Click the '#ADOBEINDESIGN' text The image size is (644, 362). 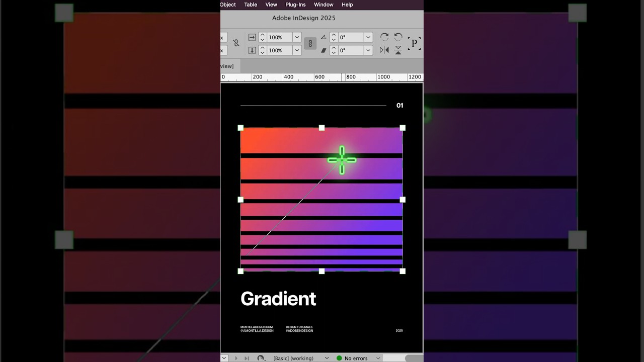299,331
